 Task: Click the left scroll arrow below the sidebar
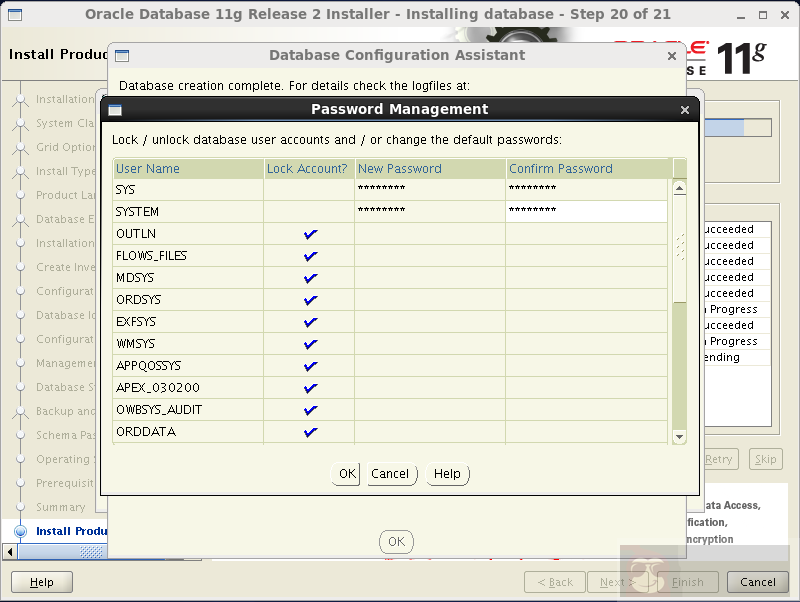click(9, 551)
